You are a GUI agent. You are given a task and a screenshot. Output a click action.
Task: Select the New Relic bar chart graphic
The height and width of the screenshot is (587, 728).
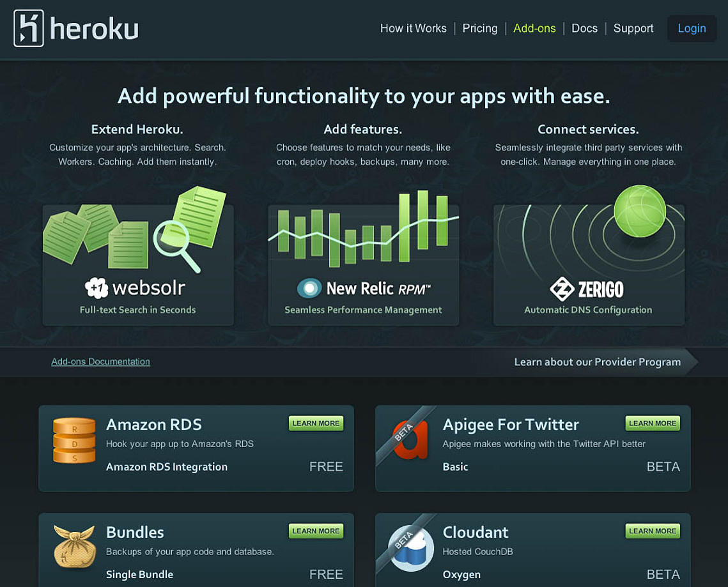364,228
